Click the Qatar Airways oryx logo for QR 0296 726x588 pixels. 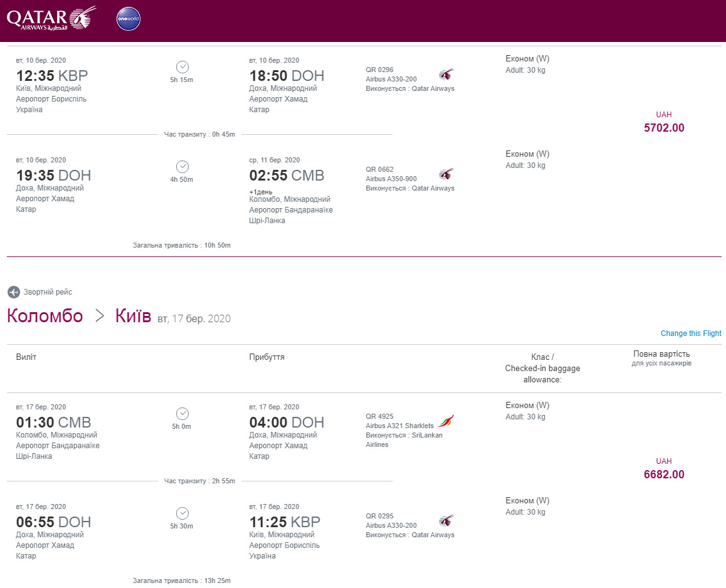(x=446, y=74)
